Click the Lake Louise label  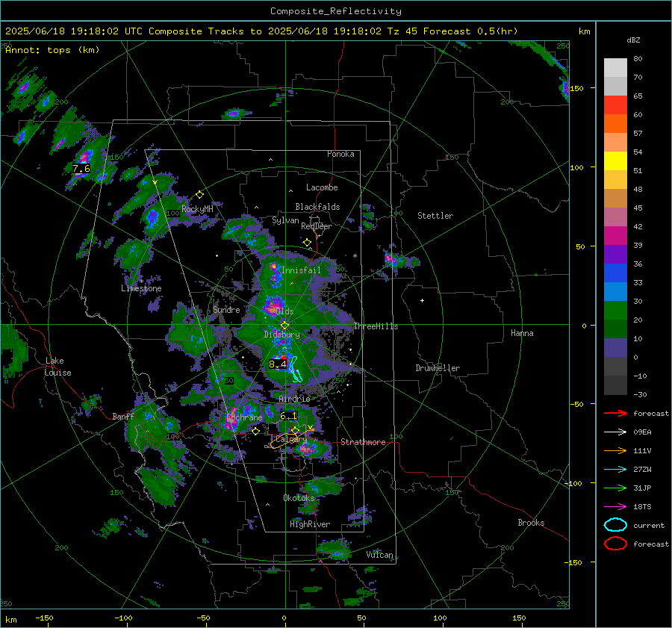pyautogui.click(x=57, y=367)
